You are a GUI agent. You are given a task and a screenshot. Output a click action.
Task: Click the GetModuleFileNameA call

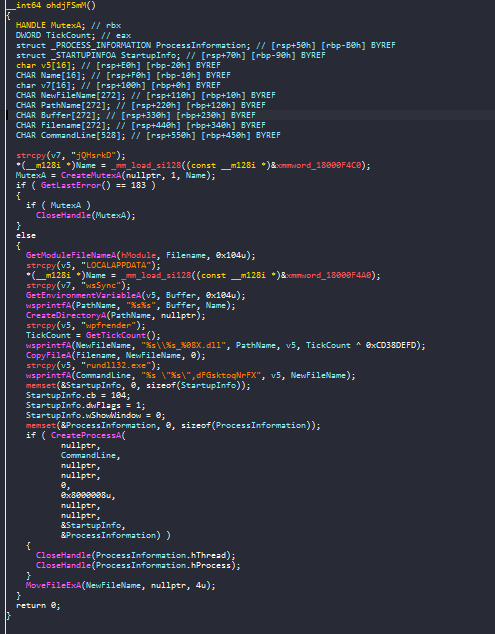71,256
